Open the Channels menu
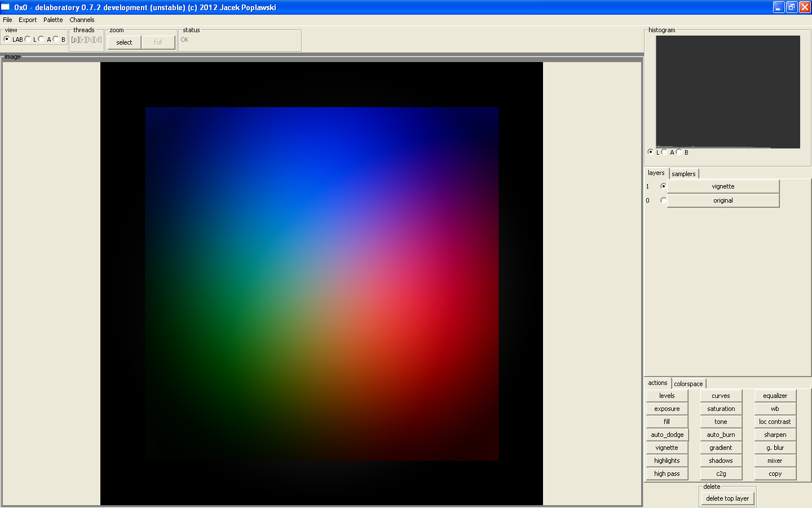The width and height of the screenshot is (812, 508). [x=82, y=20]
